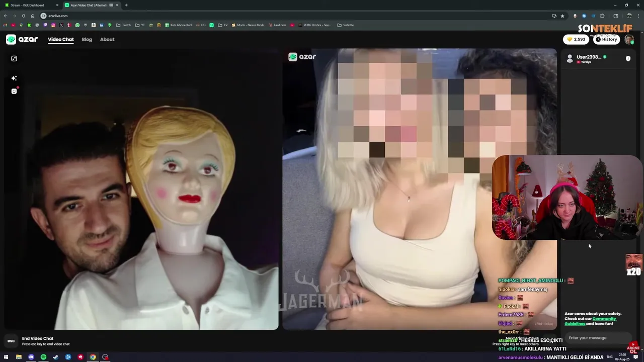End video chat with esc button
644x362 pixels.
click(11, 341)
